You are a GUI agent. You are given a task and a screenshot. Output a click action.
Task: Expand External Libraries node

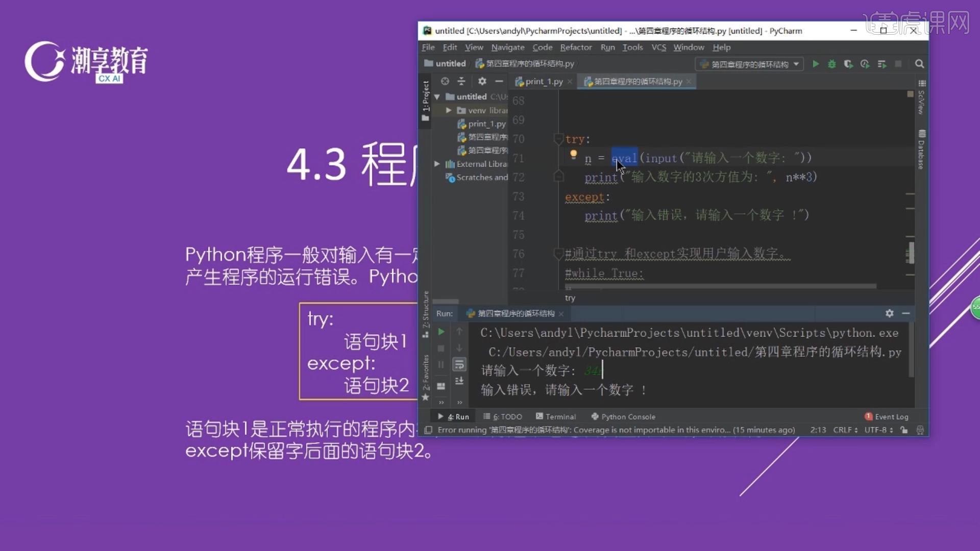(x=437, y=164)
